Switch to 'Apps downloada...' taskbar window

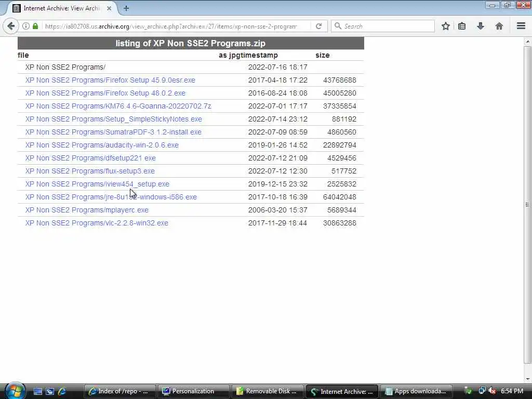pyautogui.click(x=416, y=391)
